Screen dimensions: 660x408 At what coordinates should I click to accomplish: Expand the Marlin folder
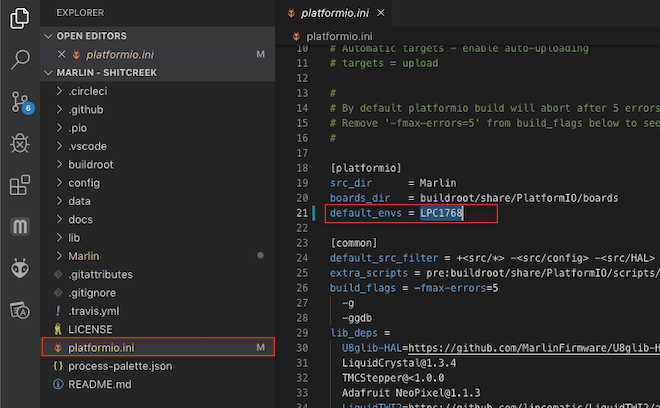pyautogui.click(x=59, y=256)
